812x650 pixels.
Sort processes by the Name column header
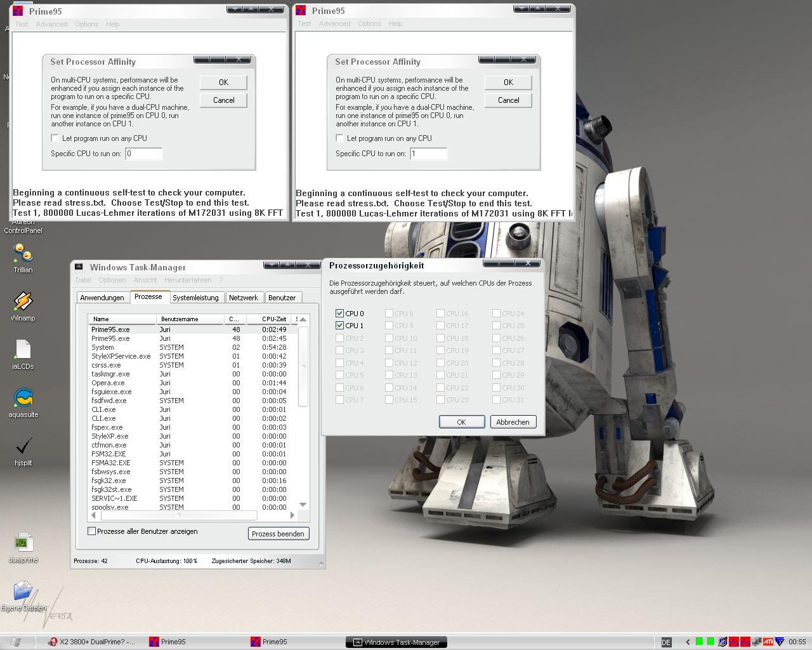coord(122,319)
